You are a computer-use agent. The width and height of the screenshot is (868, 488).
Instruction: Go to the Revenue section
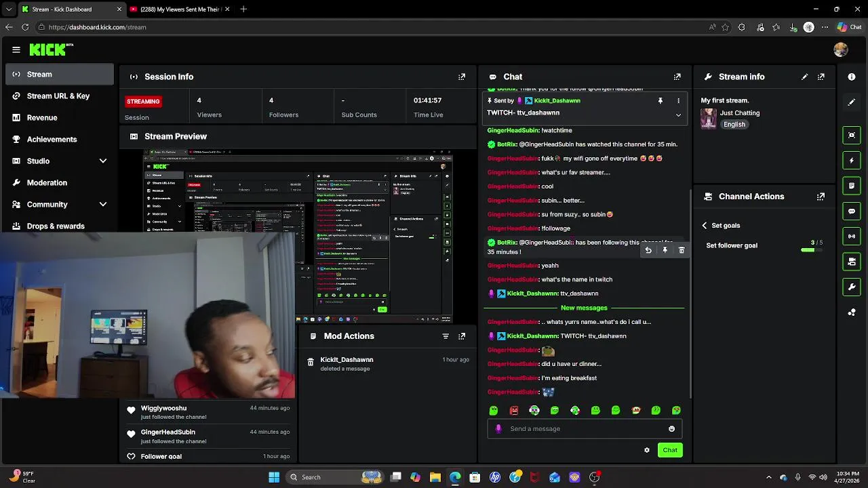60,118
